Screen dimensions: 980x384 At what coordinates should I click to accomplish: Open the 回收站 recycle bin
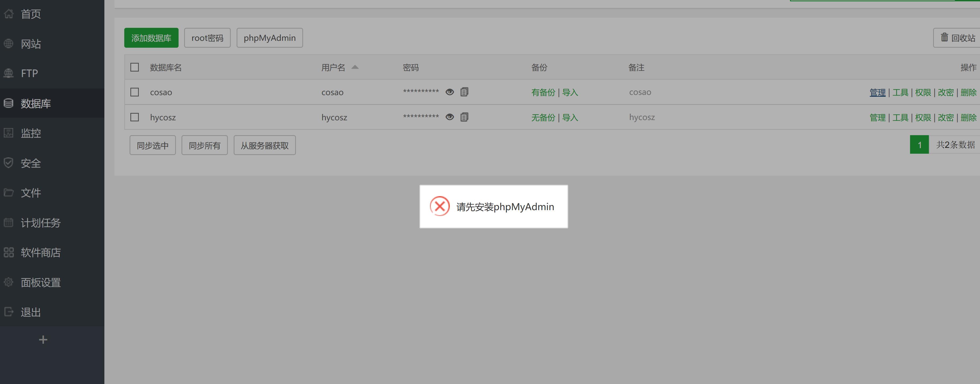click(957, 38)
